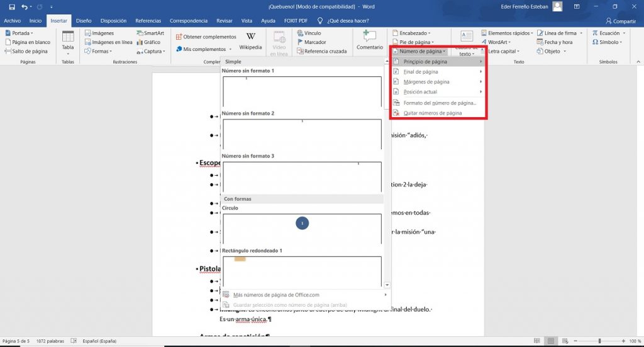This screenshot has width=644, height=347.
Task: Insert a blank page with Página en blanco
Action: click(28, 42)
